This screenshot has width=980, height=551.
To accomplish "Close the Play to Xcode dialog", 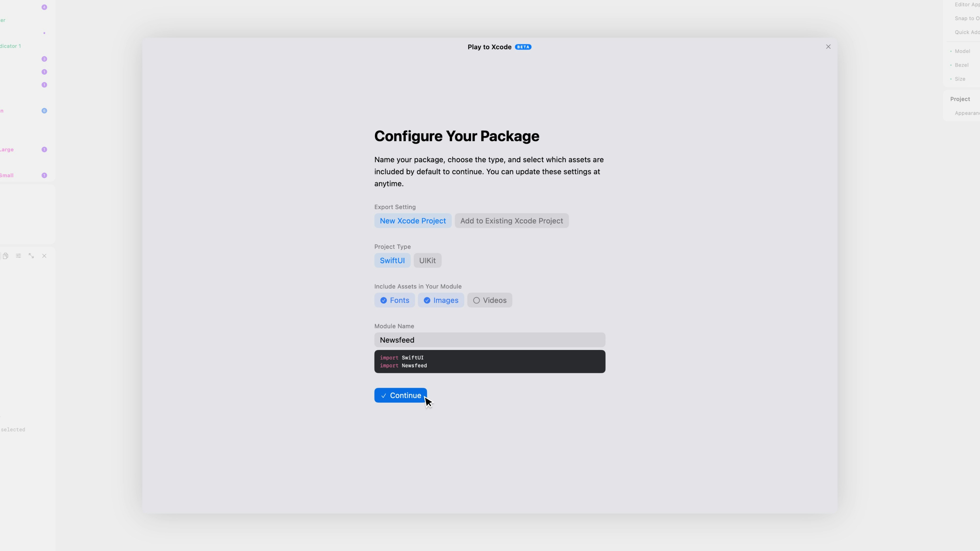I will 828,47.
